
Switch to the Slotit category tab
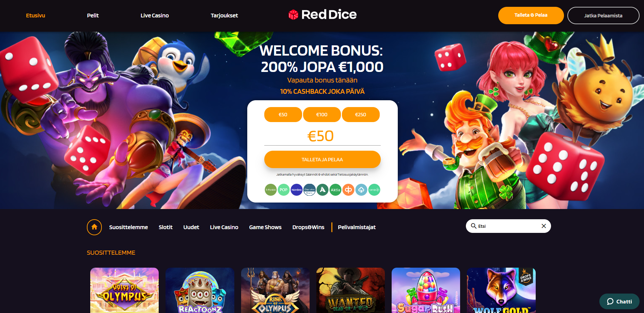coord(166,227)
